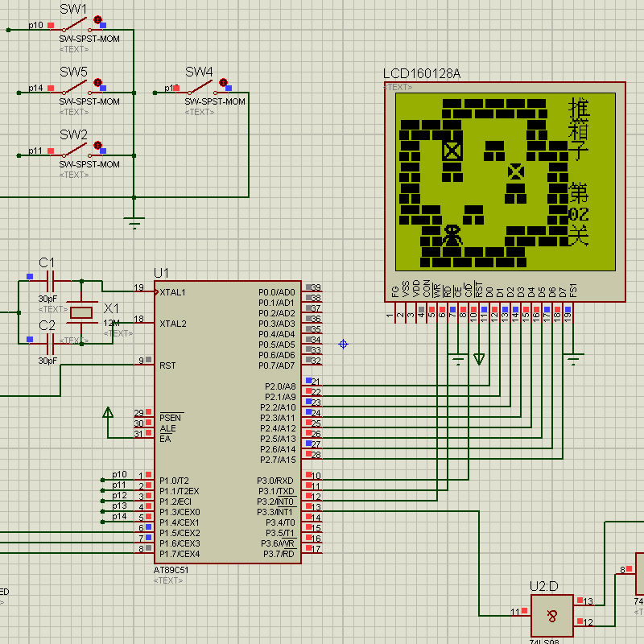This screenshot has height=644, width=644.
Task: Click the p11 label beside SW2
Action: click(x=35, y=151)
